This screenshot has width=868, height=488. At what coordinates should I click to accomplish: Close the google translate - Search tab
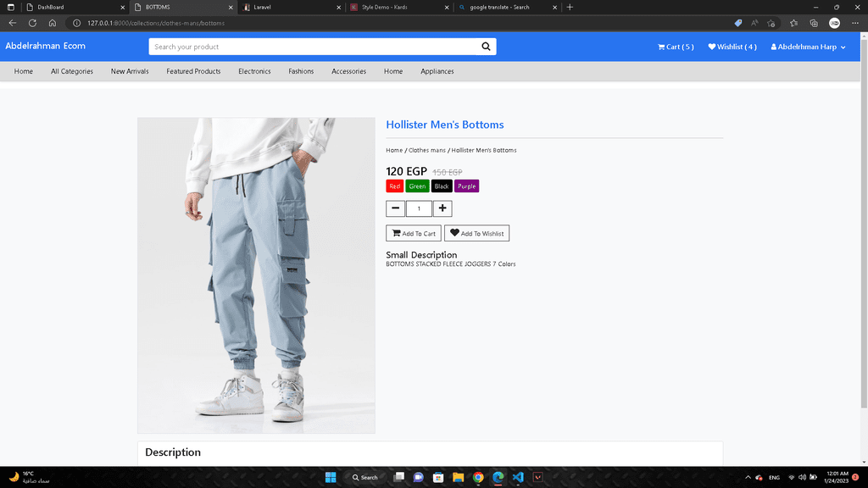tap(554, 7)
